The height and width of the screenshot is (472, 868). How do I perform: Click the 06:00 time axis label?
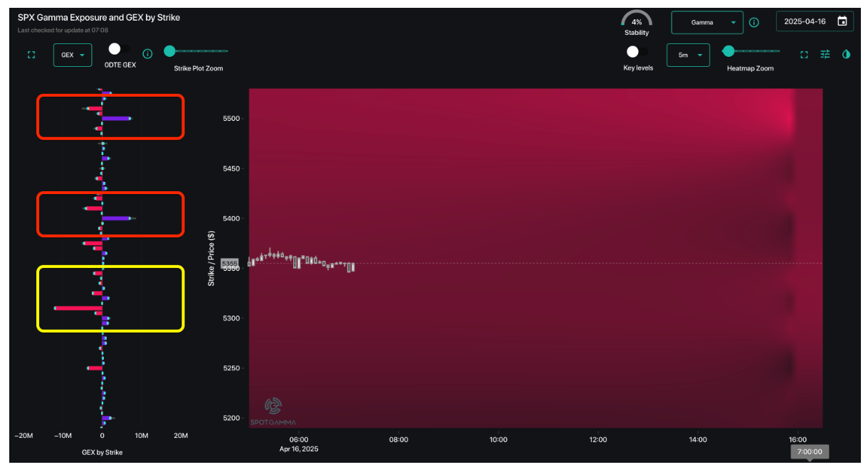(299, 440)
